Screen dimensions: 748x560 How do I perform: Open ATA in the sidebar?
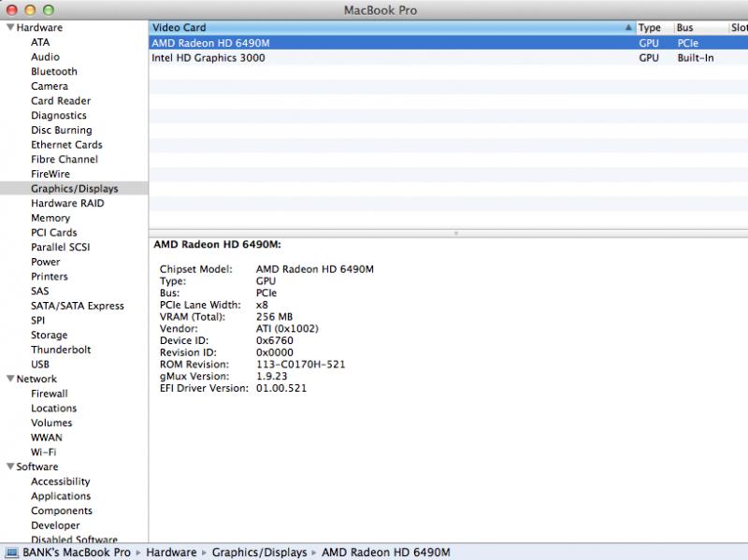[40, 42]
